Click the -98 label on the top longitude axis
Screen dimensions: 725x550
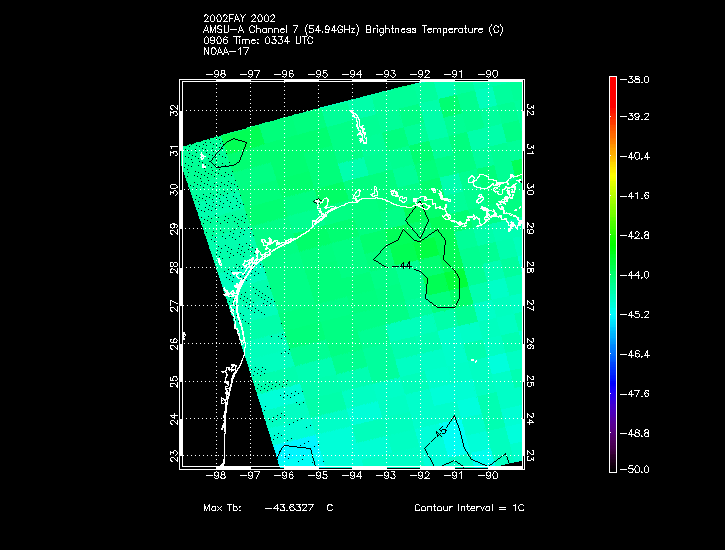tap(216, 74)
